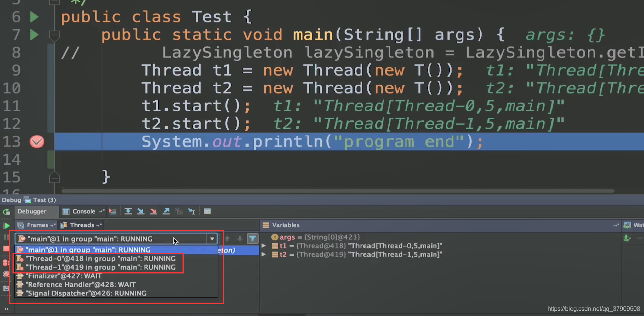Click the Threads tab pin arrow icon
Image resolution: width=644 pixels, height=316 pixels.
[x=99, y=225]
